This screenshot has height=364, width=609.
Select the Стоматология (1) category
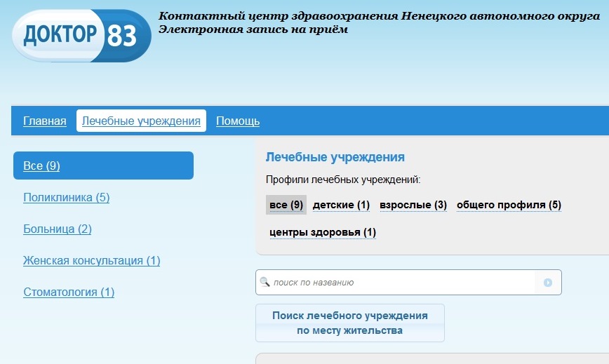(x=69, y=292)
